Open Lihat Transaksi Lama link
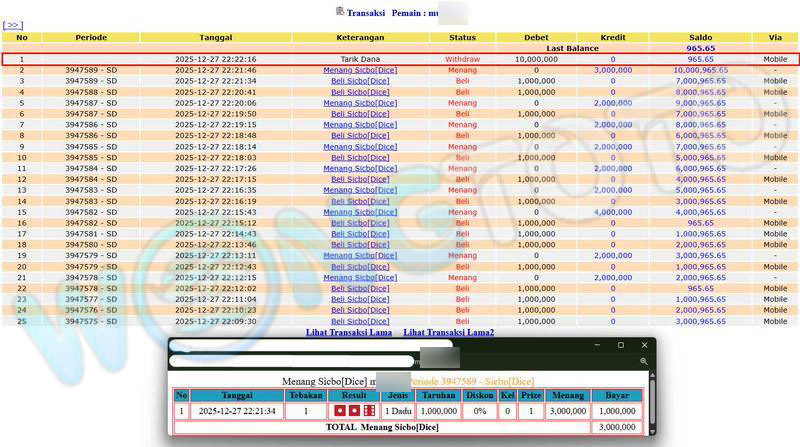 click(348, 332)
